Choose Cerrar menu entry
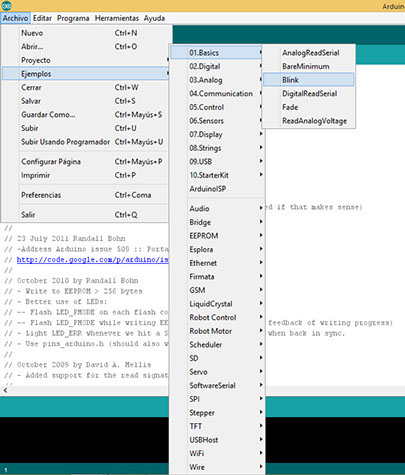The width and height of the screenshot is (405, 475). [x=86, y=87]
